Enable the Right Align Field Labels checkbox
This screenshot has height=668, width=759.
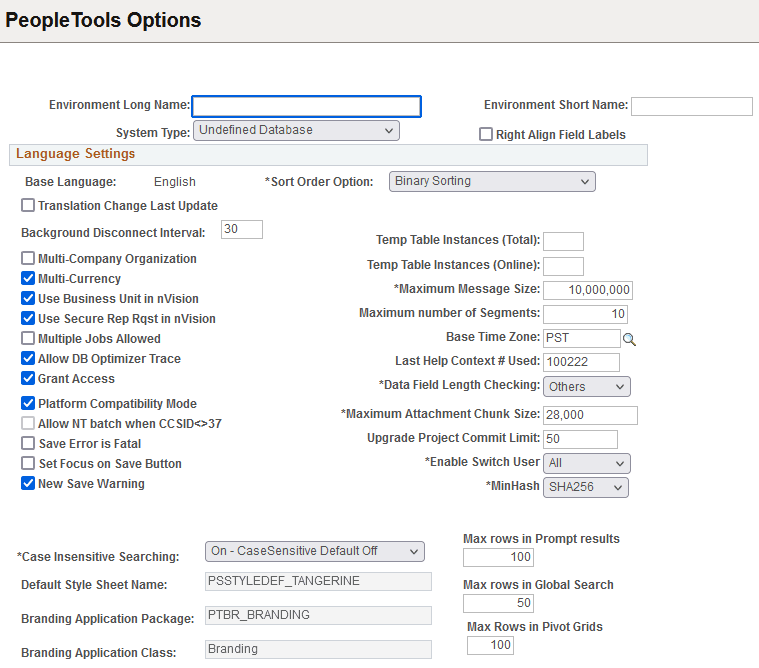[x=486, y=134]
